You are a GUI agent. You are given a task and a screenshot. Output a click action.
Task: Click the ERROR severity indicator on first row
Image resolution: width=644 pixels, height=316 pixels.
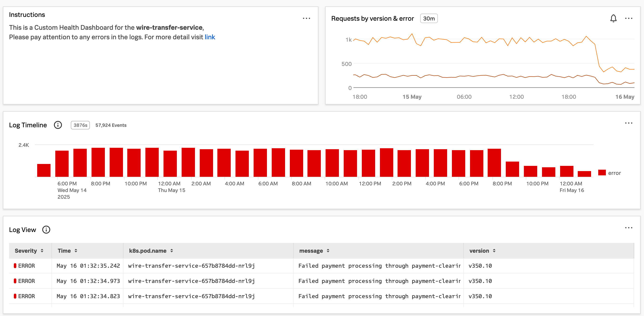tap(15, 266)
